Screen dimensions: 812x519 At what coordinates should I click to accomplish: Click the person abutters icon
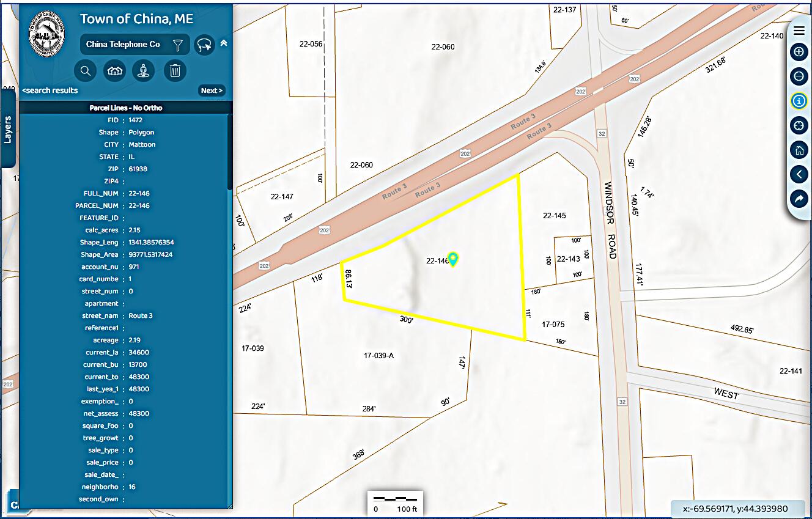[144, 71]
